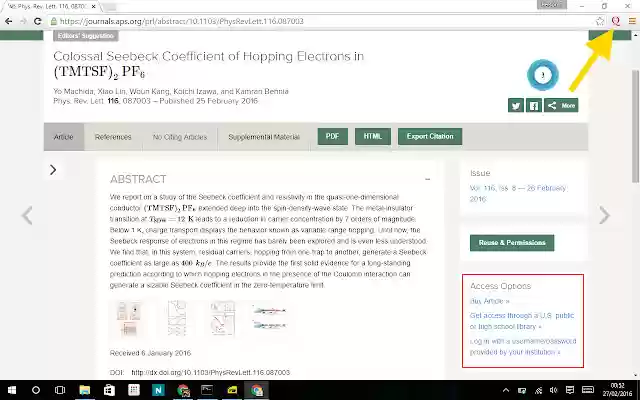Bookmark this page with the star icon
This screenshot has height=400, width=640.
pyautogui.click(x=600, y=21)
